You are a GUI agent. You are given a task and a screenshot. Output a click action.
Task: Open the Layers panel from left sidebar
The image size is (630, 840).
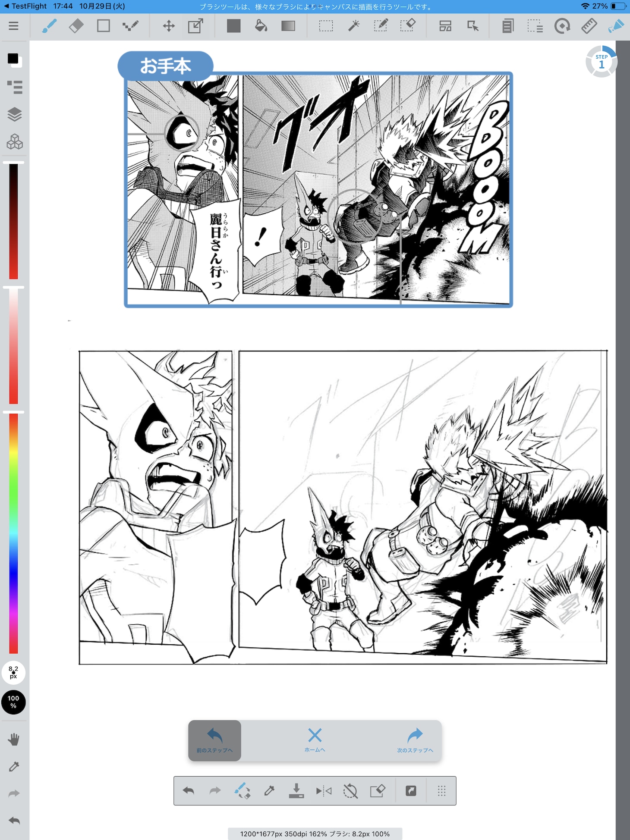pos(14,115)
